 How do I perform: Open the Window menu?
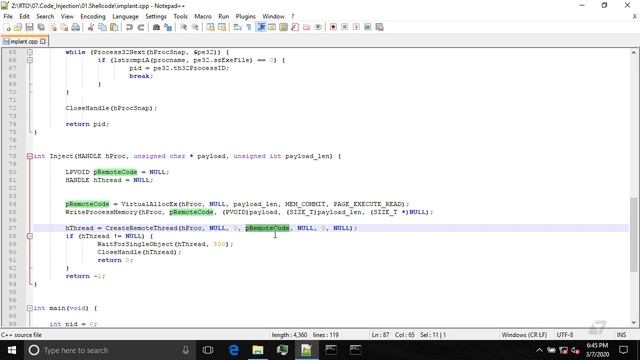tap(273, 16)
